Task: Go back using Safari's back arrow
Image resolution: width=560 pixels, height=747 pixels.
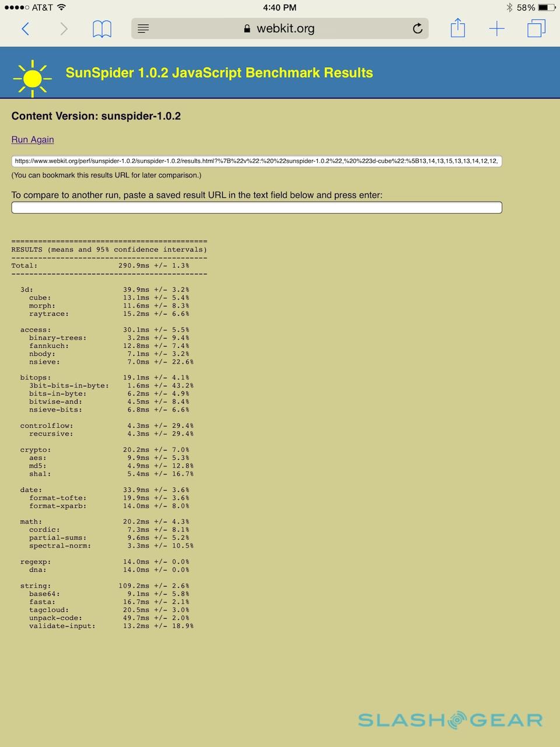Action: pos(25,29)
